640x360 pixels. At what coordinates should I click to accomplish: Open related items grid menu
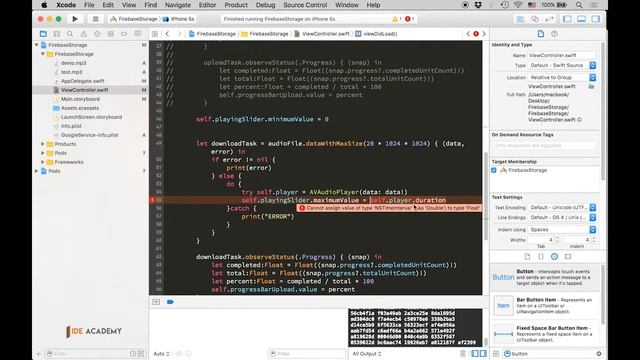[155, 34]
